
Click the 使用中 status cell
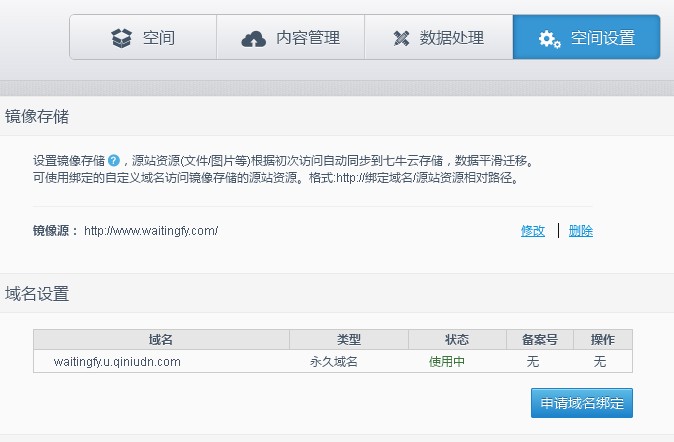pyautogui.click(x=447, y=361)
